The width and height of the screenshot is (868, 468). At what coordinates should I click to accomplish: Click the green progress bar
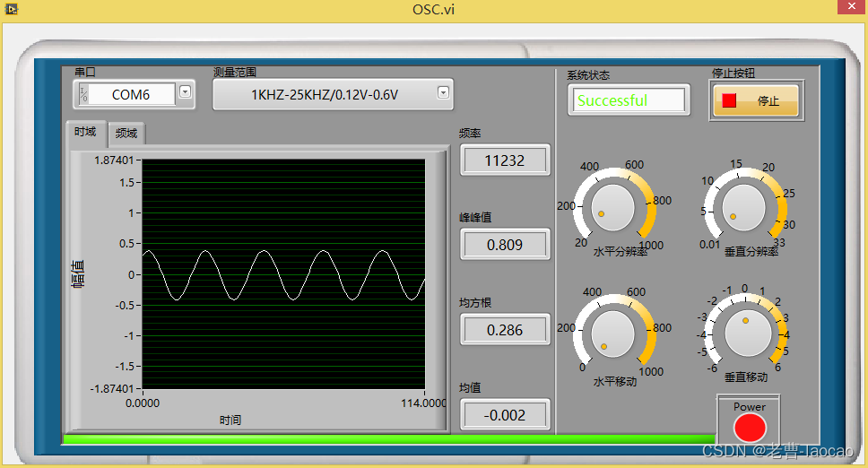point(390,439)
